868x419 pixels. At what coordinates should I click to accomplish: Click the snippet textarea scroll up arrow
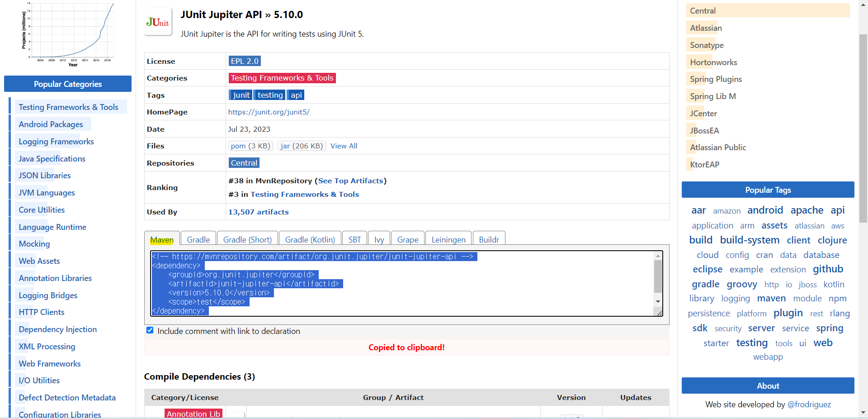point(658,256)
